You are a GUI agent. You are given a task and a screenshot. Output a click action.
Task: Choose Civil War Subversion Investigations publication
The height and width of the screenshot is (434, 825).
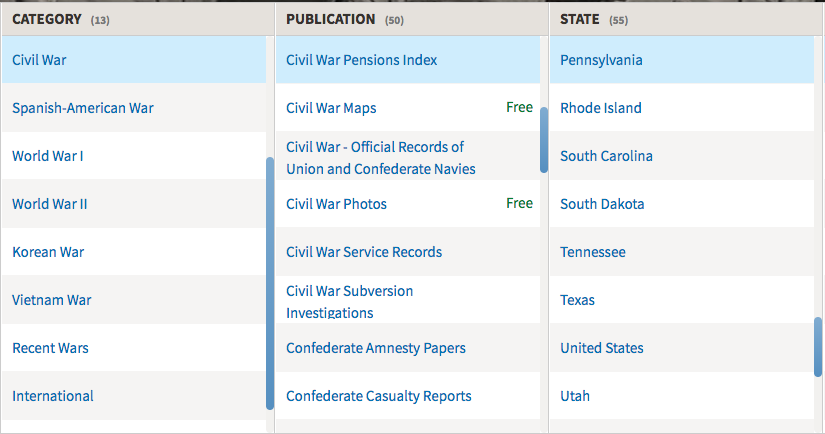408,300
